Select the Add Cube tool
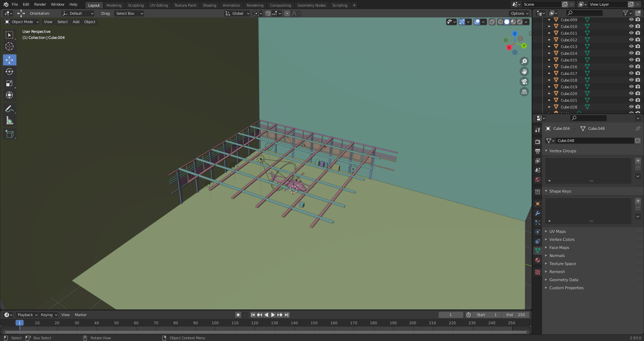This screenshot has height=341, width=644. pos(9,134)
